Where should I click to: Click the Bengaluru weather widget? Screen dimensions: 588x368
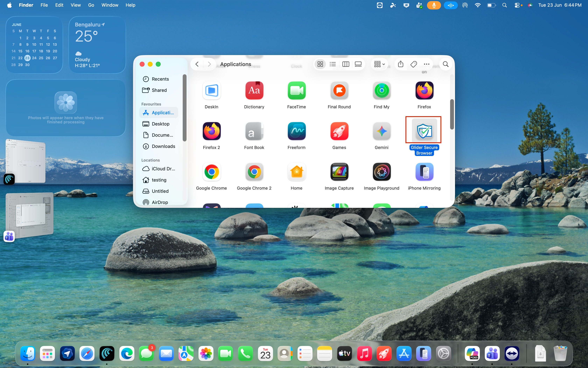pyautogui.click(x=97, y=45)
